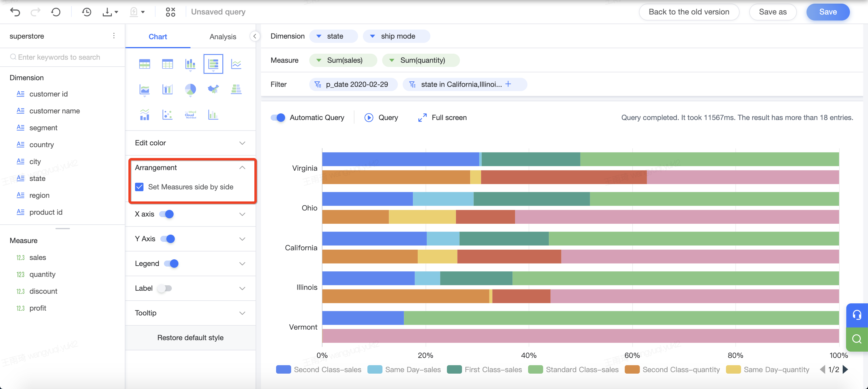The width and height of the screenshot is (868, 389).
Task: Switch to the Chart tab
Action: coord(158,36)
